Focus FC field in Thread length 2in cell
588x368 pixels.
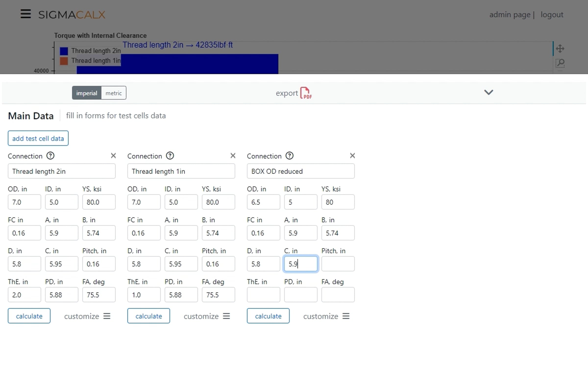[24, 233]
